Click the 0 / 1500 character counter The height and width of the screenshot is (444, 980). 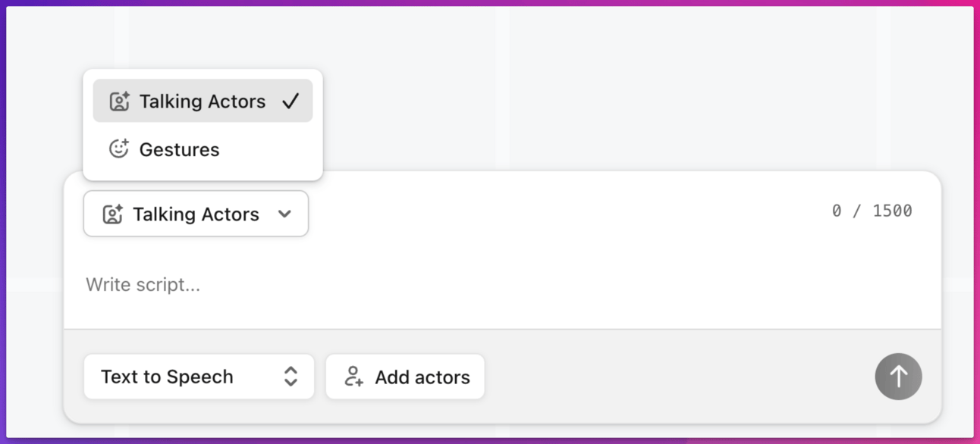click(872, 211)
